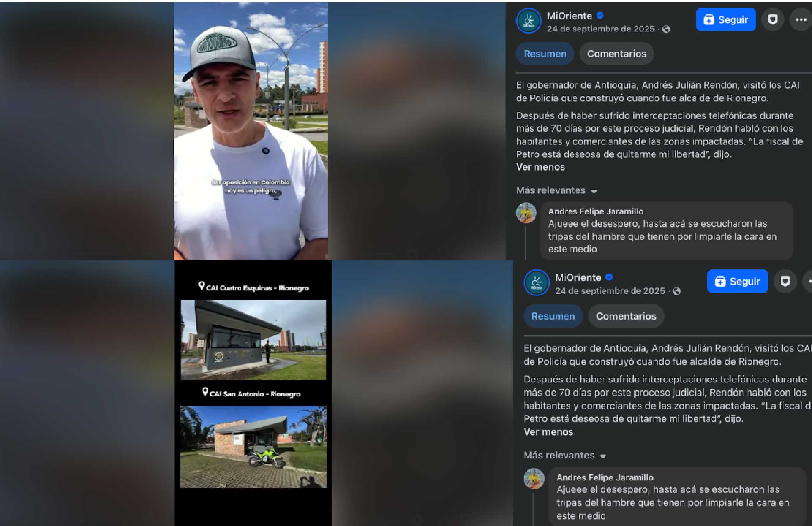Open the CAI Cuatro Esquinas photo
The height and width of the screenshot is (526, 812).
[253, 340]
